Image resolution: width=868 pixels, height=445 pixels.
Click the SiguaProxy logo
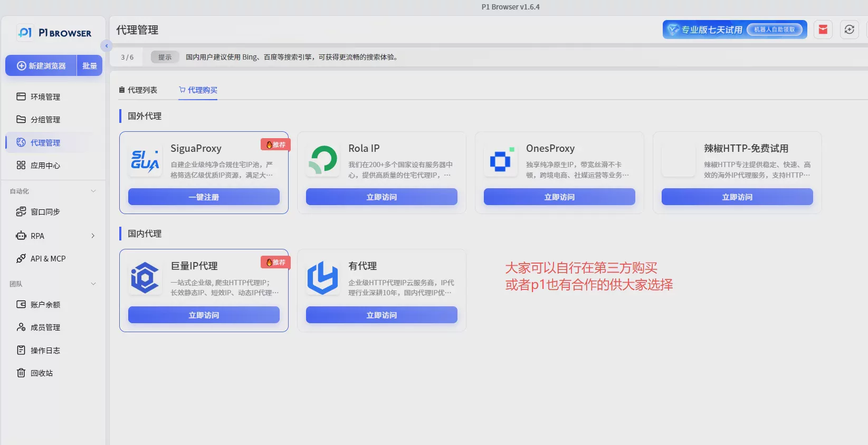[x=145, y=161]
